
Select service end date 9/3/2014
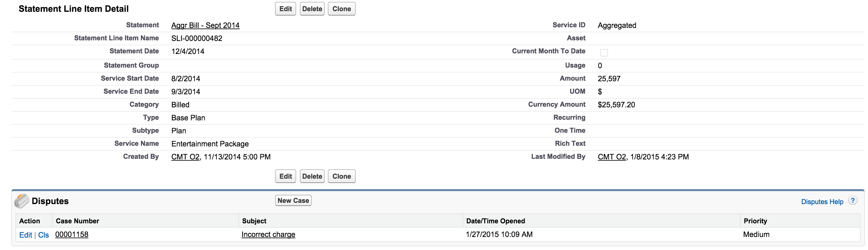[x=186, y=92]
